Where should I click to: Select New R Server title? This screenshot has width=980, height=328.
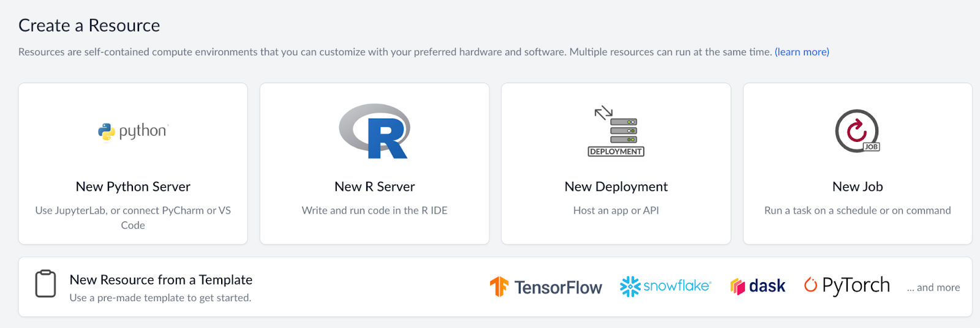click(x=375, y=187)
